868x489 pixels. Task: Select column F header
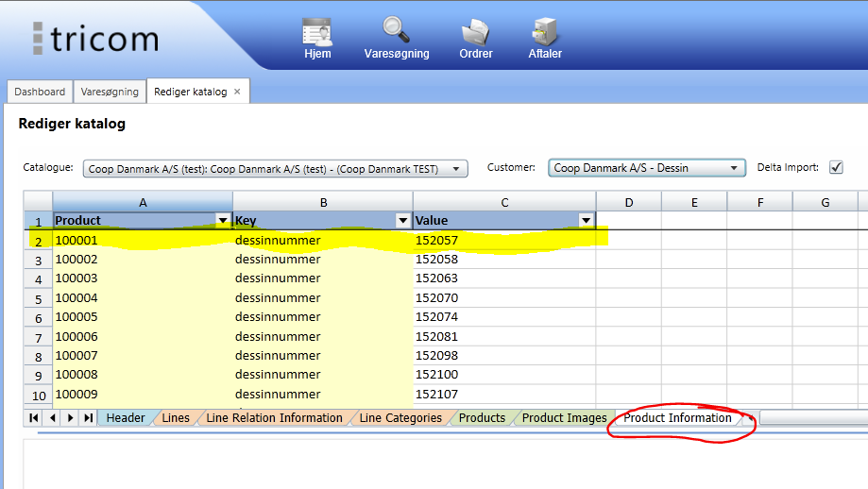760,202
